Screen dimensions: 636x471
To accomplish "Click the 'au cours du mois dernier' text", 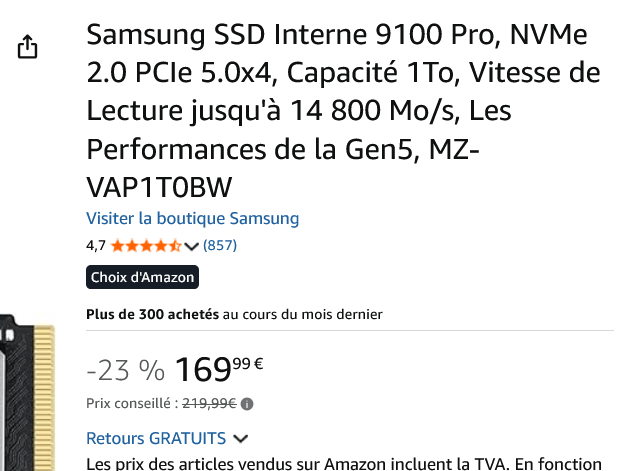I will (302, 314).
